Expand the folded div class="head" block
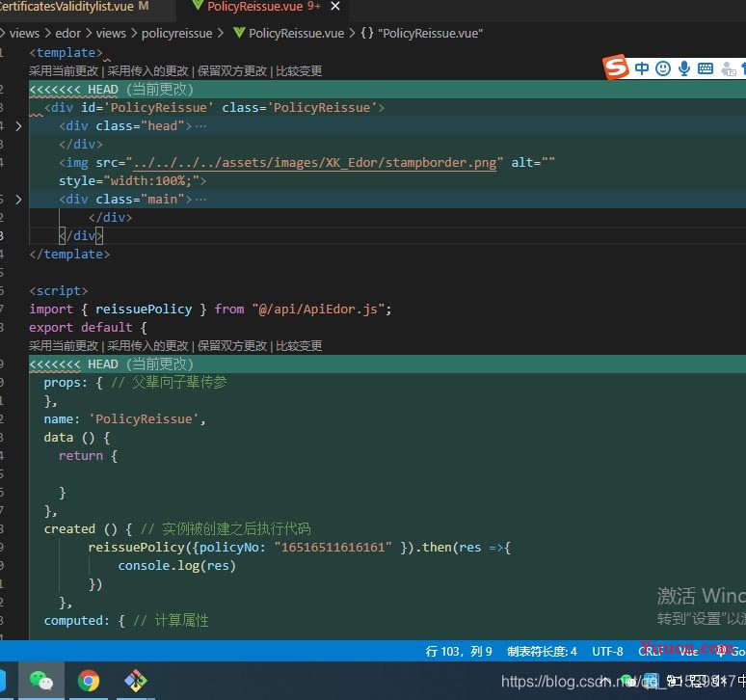The height and width of the screenshot is (700, 746). (x=18, y=126)
